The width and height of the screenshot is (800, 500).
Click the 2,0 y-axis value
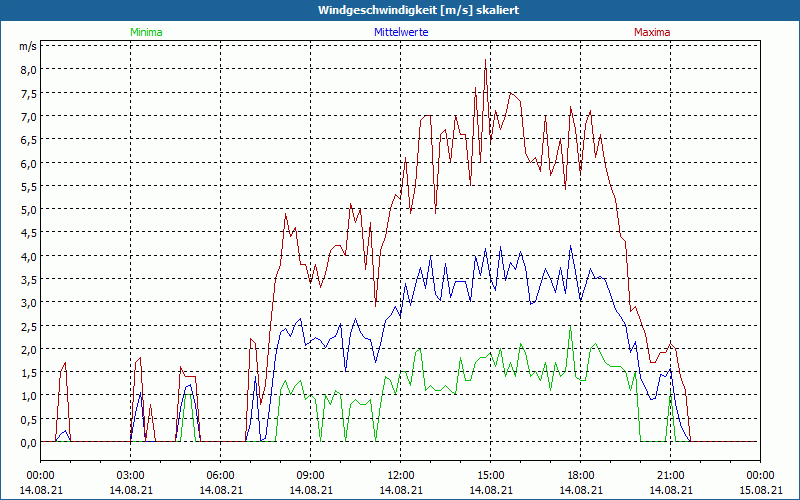click(x=28, y=350)
